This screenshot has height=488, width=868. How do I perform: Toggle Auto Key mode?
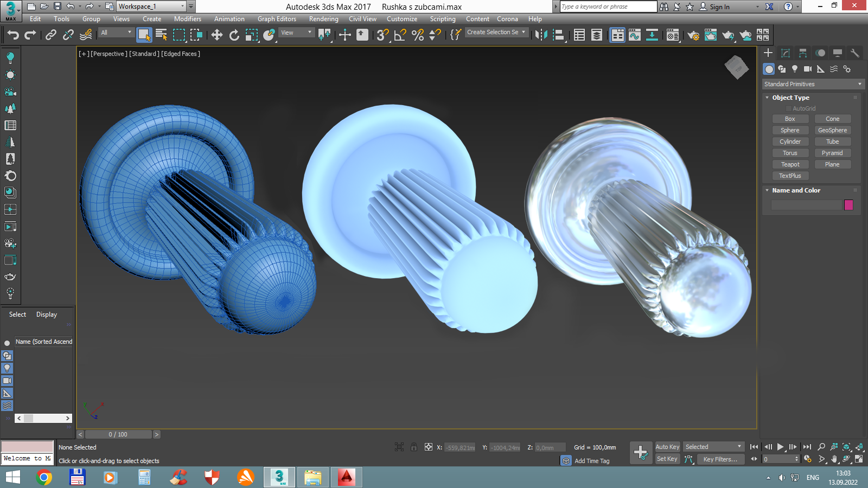click(x=667, y=447)
